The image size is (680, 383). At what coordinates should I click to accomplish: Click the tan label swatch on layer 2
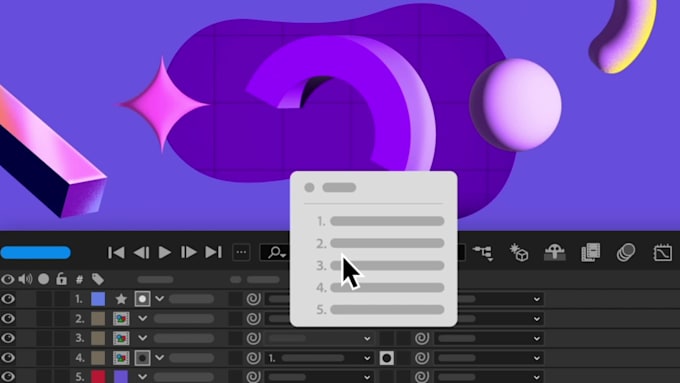(98, 319)
